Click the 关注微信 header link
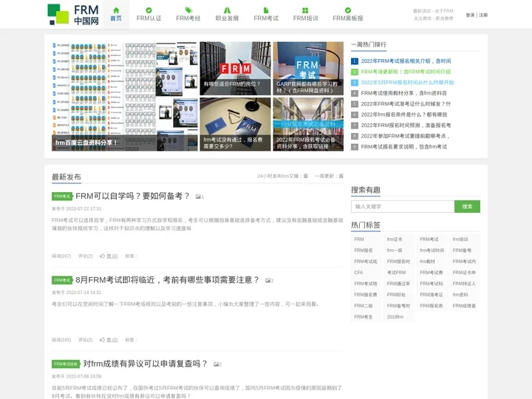 click(x=423, y=18)
